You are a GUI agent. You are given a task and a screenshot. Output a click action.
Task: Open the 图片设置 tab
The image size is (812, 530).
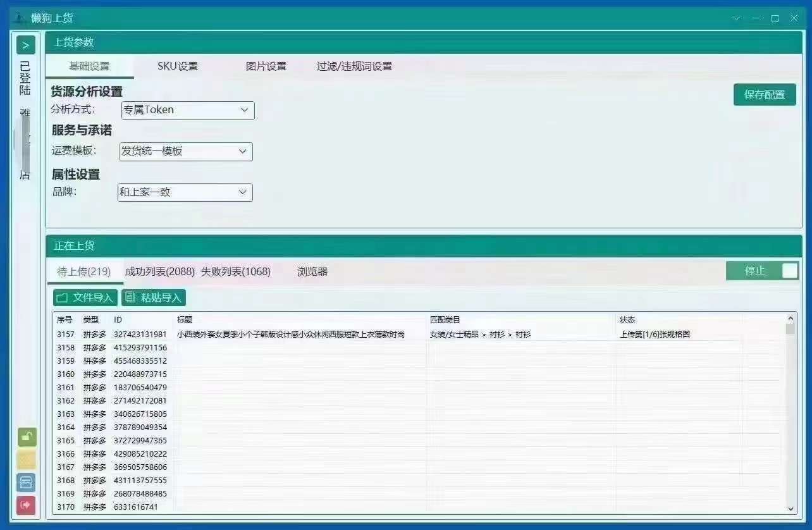tap(266, 66)
